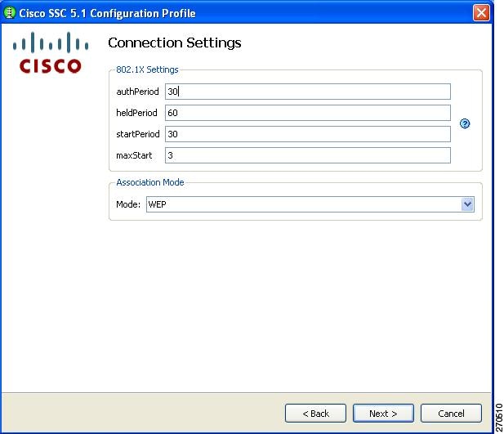Click the startPeriod label
This screenshot has height=434, width=504.
coord(138,134)
